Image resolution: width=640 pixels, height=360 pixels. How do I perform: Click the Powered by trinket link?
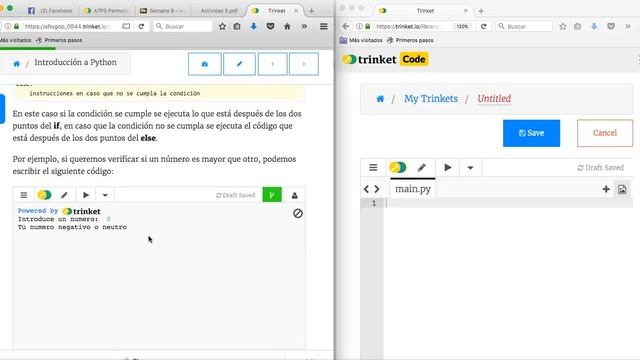59,211
